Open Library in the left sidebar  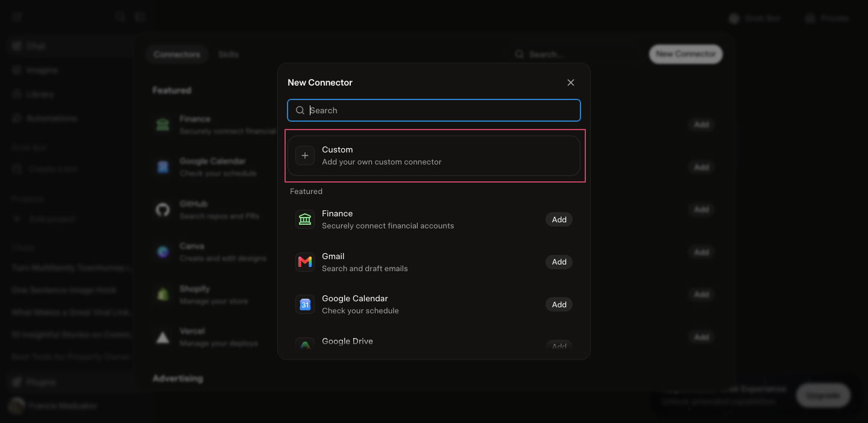(70, 94)
